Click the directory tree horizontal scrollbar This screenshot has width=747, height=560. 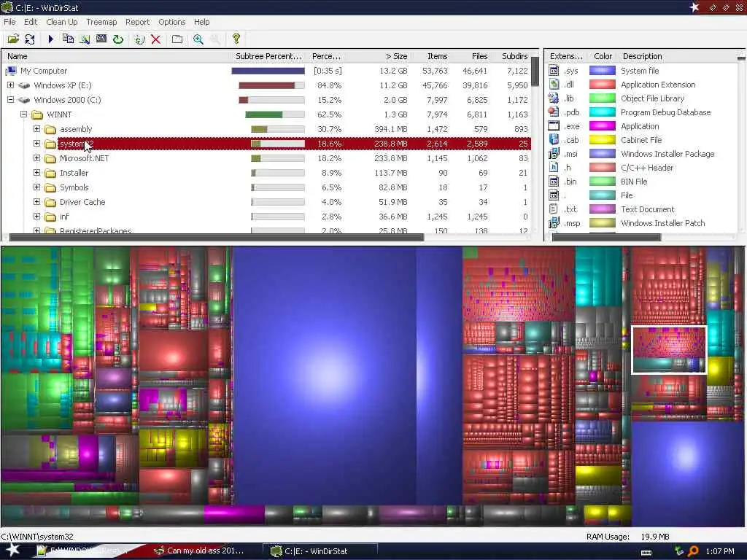217,237
